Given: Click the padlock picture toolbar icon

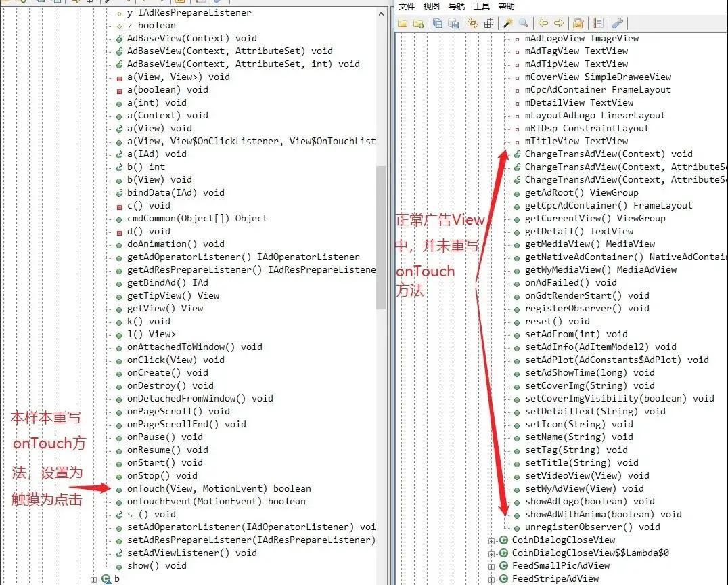Looking at the screenshot, I should point(578,23).
